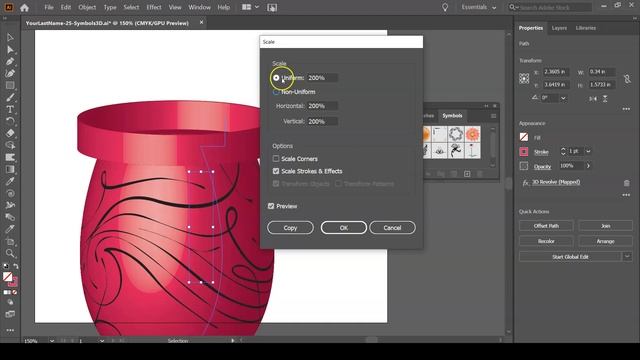Select the Gradient tool
This screenshot has width=640, height=360.
point(10,169)
